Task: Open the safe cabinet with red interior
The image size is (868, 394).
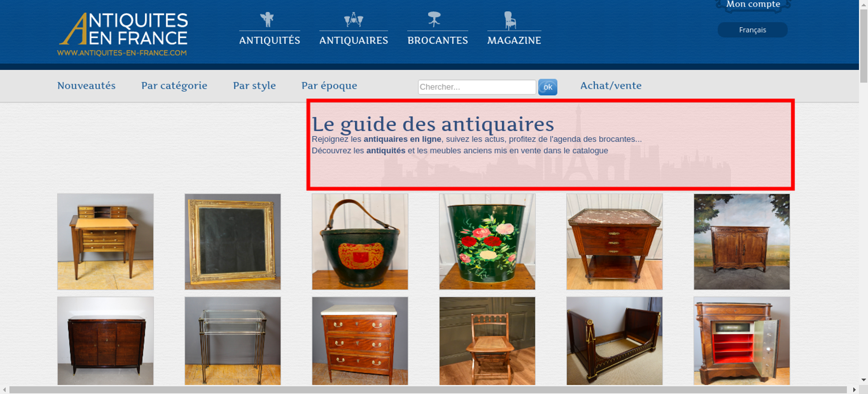Action: 742,341
